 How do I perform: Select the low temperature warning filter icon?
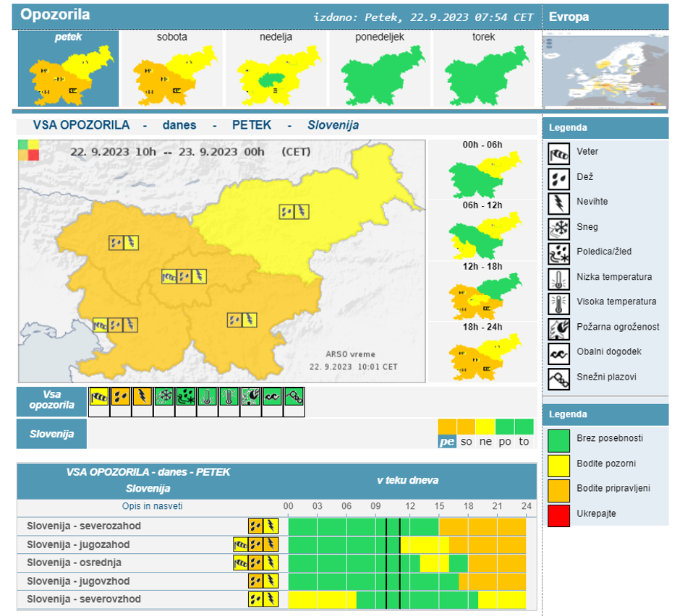208,397
